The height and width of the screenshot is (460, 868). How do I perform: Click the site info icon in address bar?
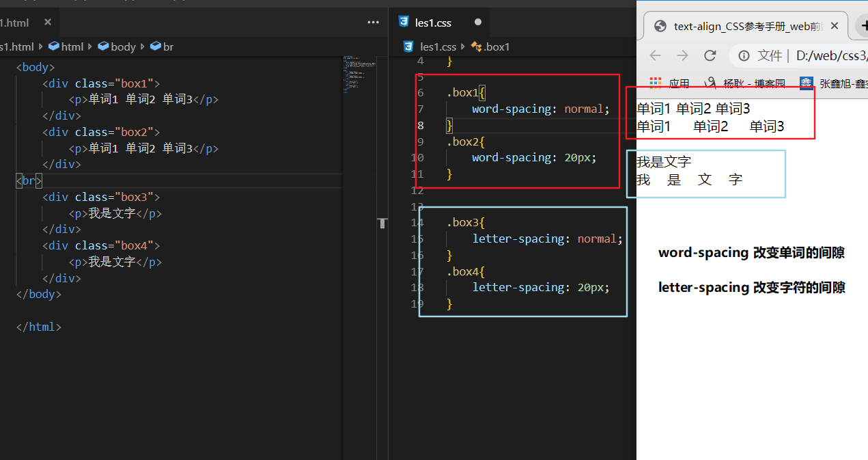[744, 55]
